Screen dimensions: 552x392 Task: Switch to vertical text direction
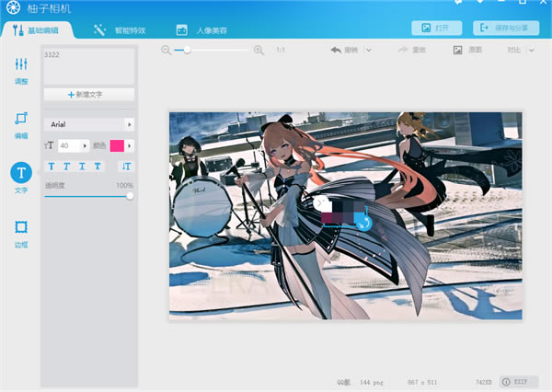(x=126, y=167)
